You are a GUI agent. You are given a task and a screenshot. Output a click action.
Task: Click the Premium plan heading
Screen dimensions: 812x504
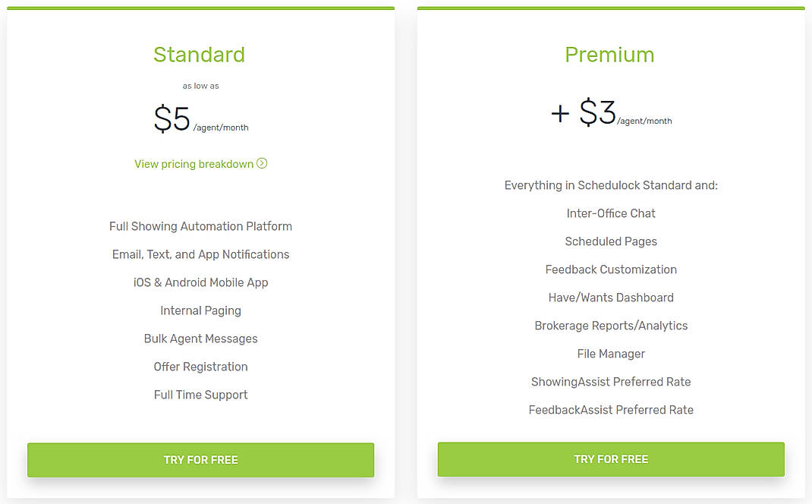(610, 55)
